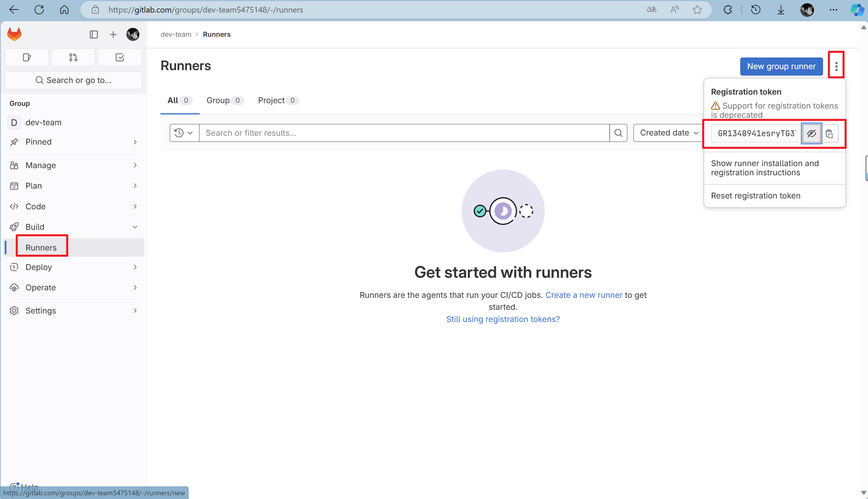Open the vertical ellipsis options menu
Screen dimensions: 868x499
(x=836, y=66)
